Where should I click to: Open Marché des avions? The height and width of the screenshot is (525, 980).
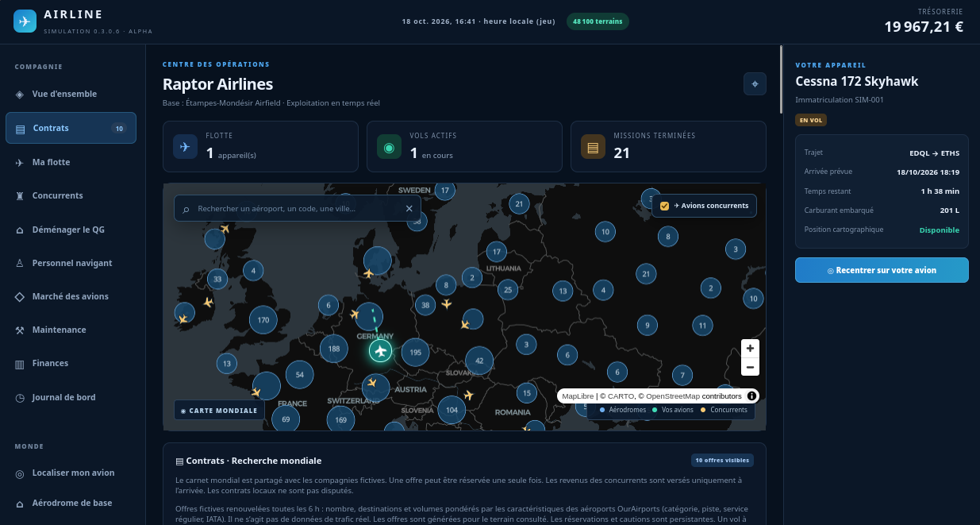tap(71, 296)
